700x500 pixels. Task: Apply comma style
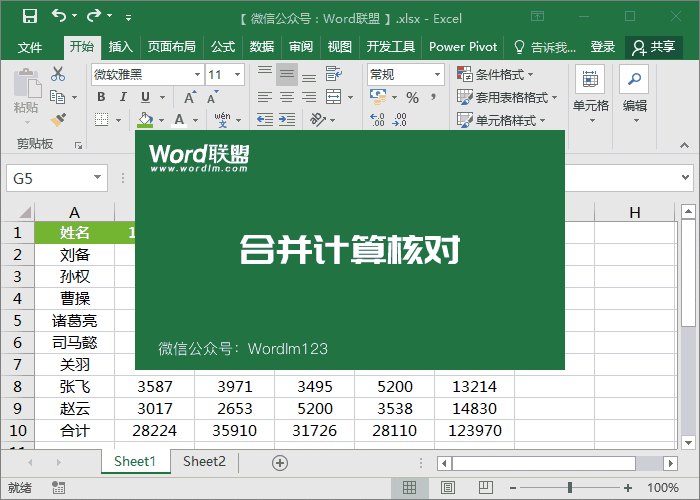pyautogui.click(x=433, y=97)
